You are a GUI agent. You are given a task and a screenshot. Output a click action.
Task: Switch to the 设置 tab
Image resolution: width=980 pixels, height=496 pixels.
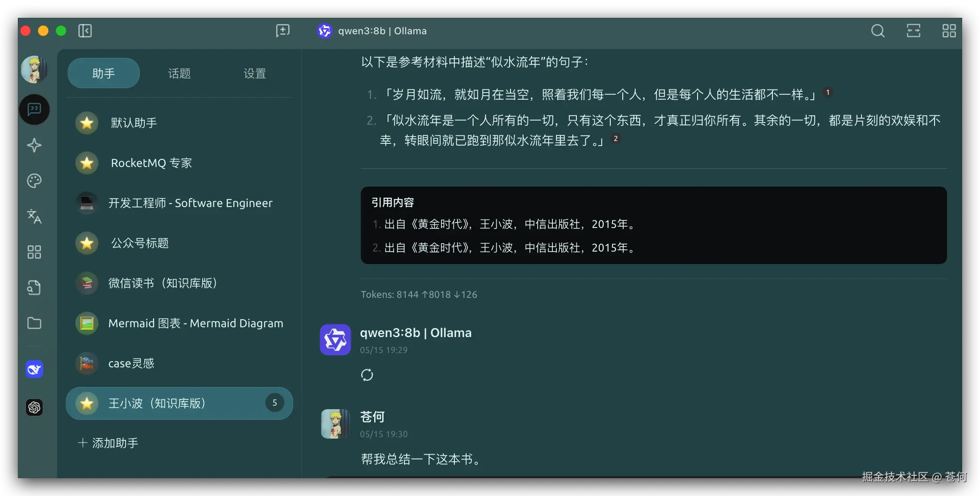pos(255,73)
